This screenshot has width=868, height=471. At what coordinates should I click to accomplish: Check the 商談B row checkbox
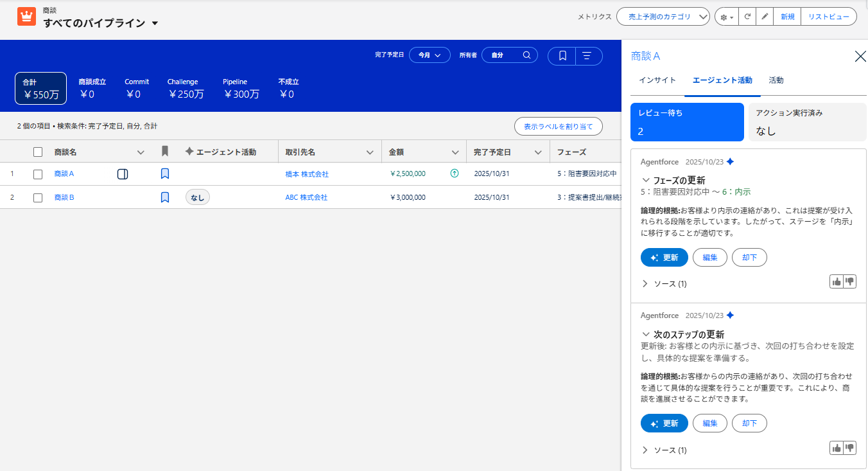(x=38, y=197)
